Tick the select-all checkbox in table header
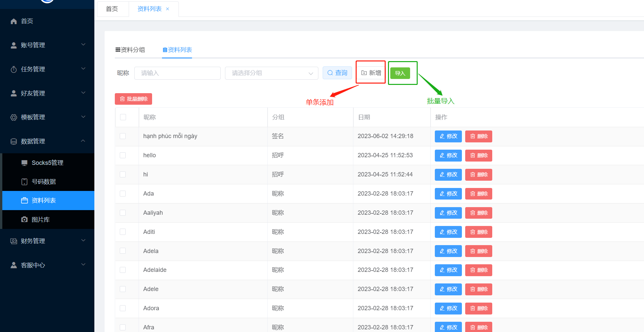The width and height of the screenshot is (644, 332). tap(123, 117)
